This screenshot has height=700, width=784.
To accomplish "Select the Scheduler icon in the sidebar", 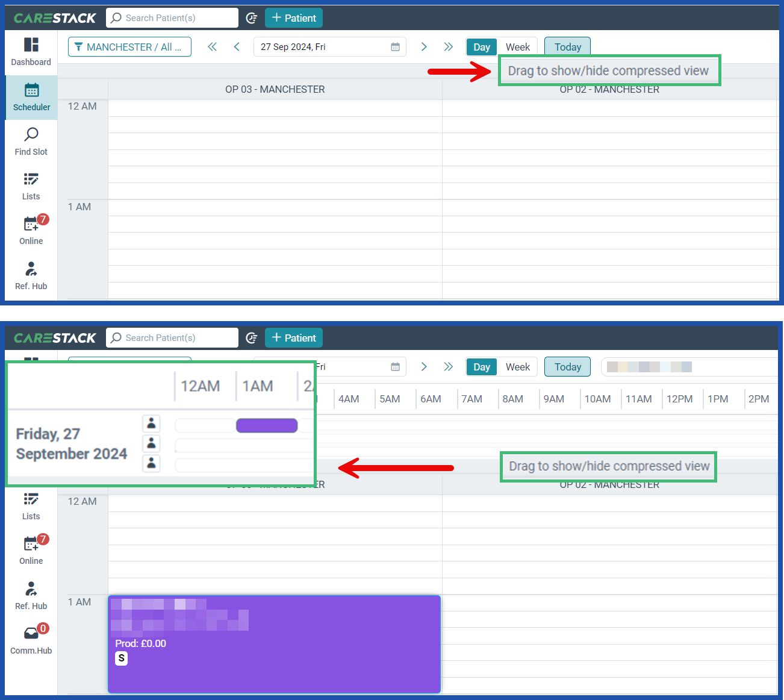I will pos(31,96).
